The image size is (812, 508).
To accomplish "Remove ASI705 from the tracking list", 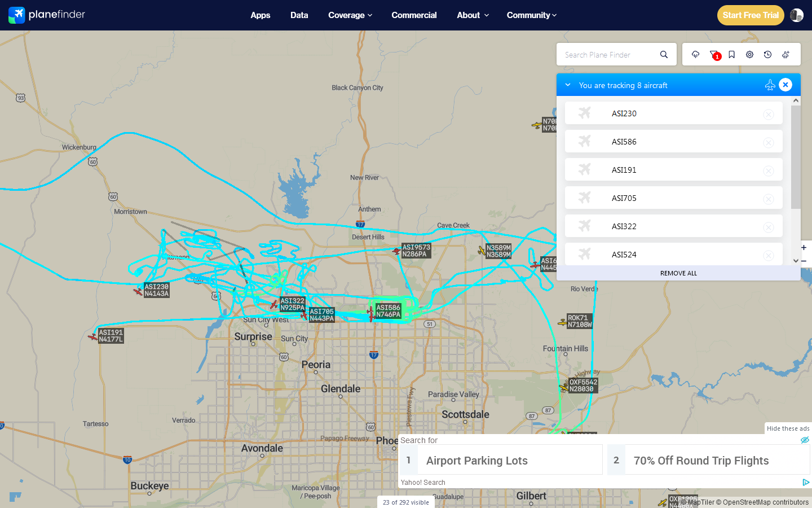I will 769,199.
